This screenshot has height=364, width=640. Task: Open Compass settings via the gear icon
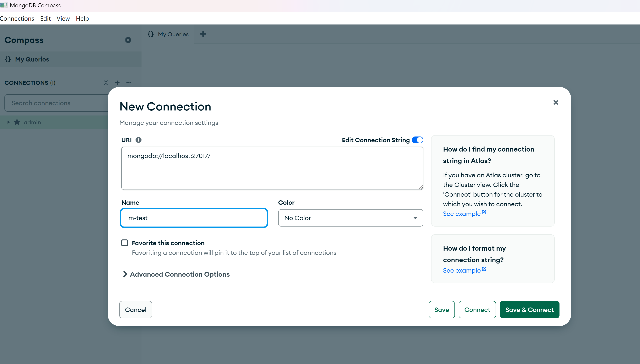coord(128,40)
